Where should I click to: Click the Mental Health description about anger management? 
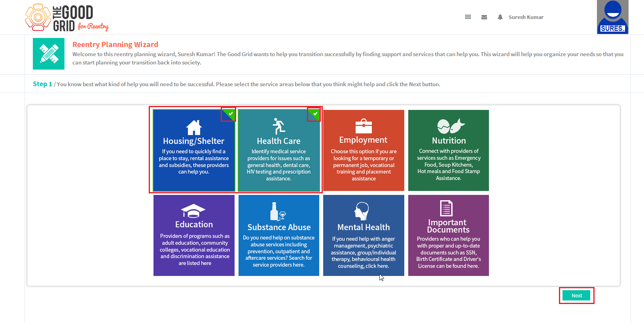coord(364,252)
